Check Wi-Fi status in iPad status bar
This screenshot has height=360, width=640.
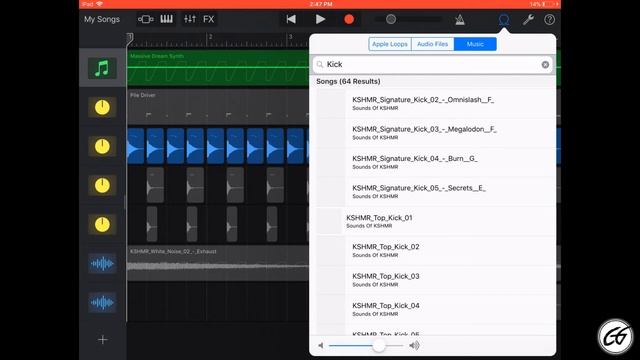pyautogui.click(x=99, y=4)
